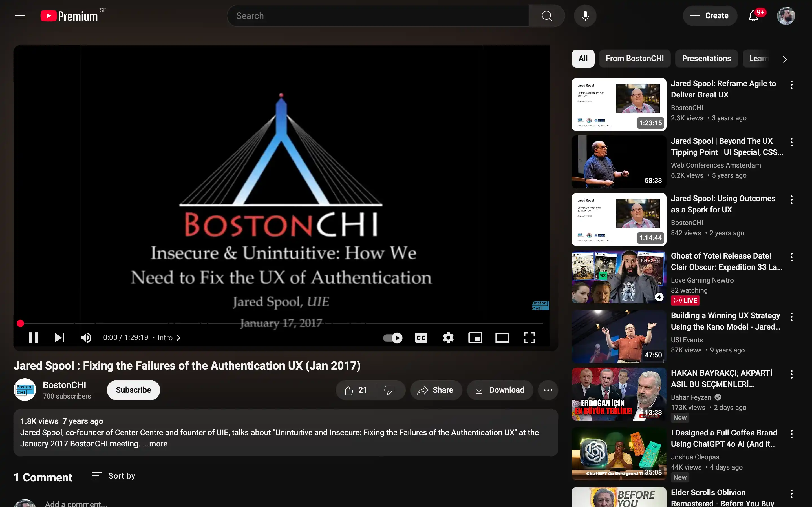The height and width of the screenshot is (507, 812).
Task: Open video settings gear
Action: [x=448, y=338]
